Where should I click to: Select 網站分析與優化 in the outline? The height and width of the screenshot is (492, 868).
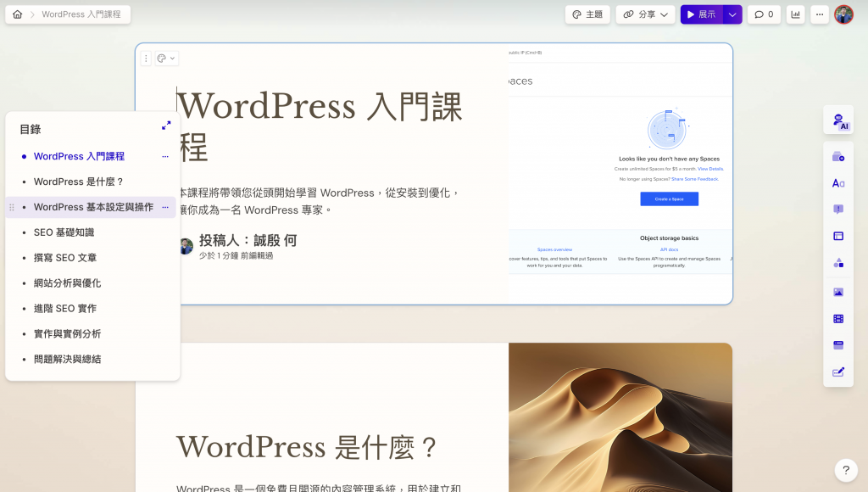click(x=68, y=283)
